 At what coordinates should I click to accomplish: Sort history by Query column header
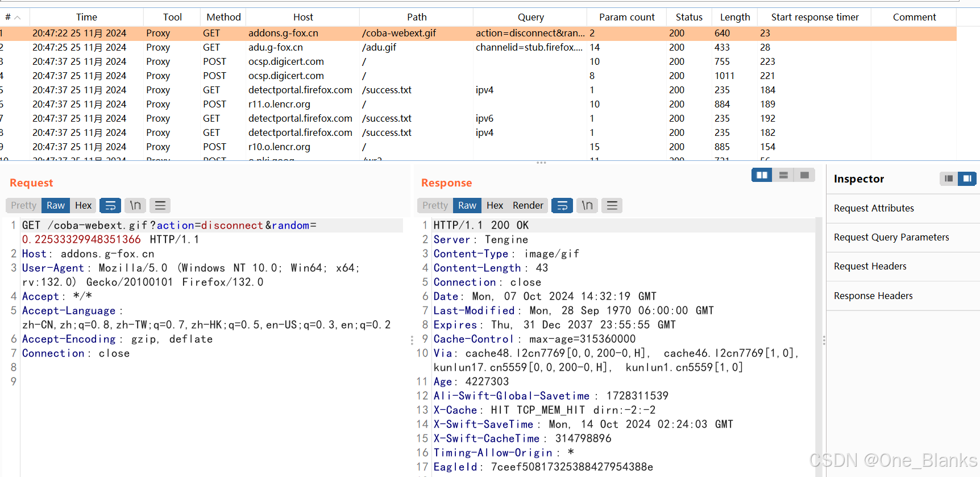pyautogui.click(x=530, y=17)
